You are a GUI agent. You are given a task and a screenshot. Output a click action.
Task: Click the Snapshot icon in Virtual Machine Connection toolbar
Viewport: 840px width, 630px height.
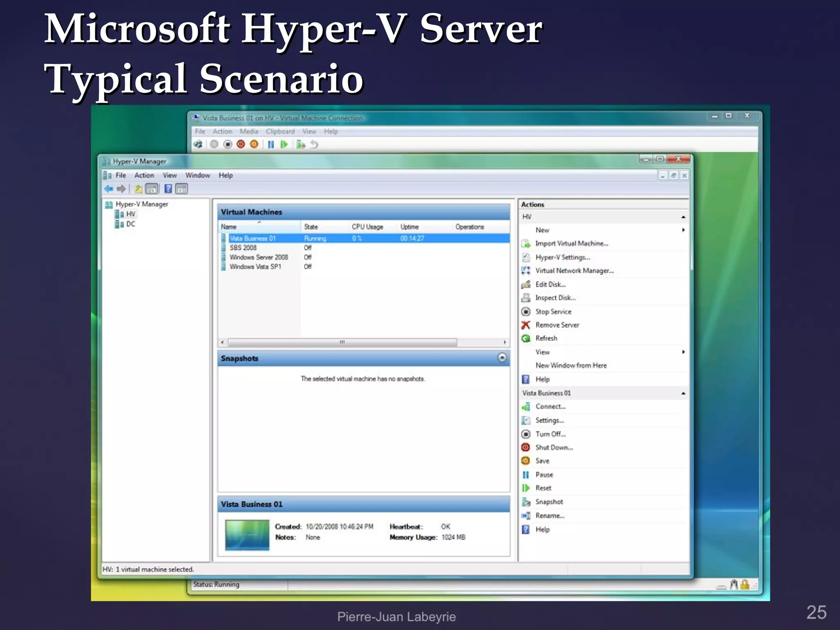point(301,144)
